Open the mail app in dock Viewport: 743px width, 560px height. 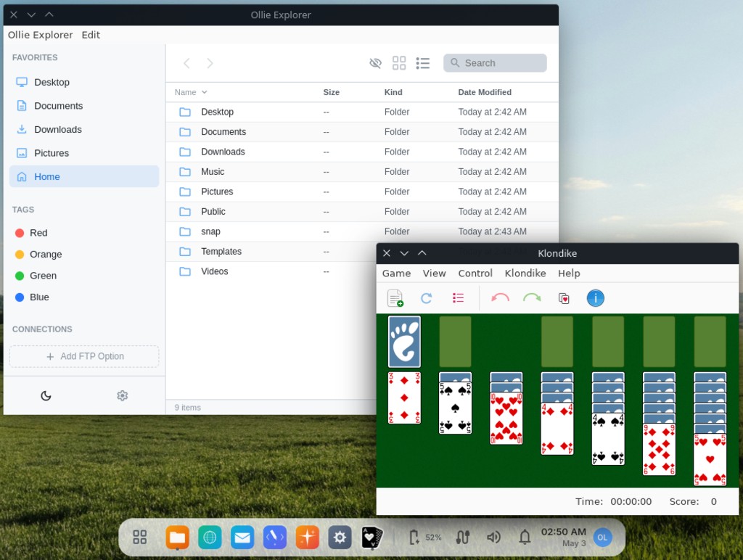242,537
